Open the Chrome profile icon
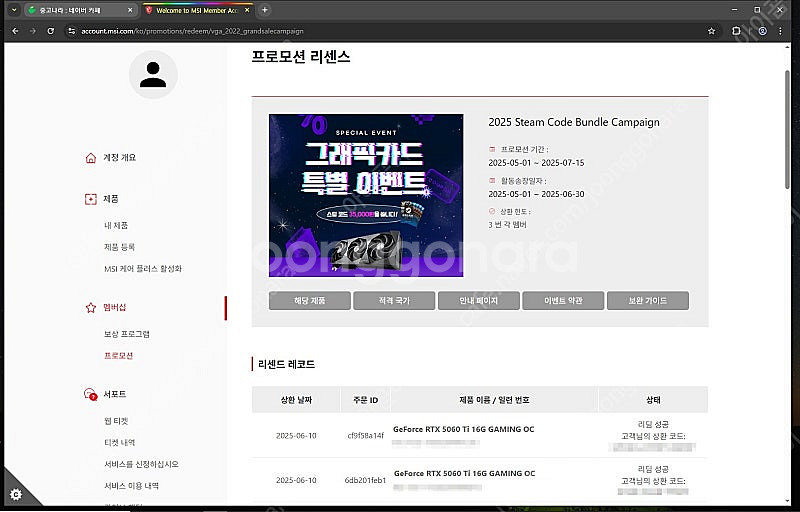The height and width of the screenshot is (512, 800). [762, 31]
